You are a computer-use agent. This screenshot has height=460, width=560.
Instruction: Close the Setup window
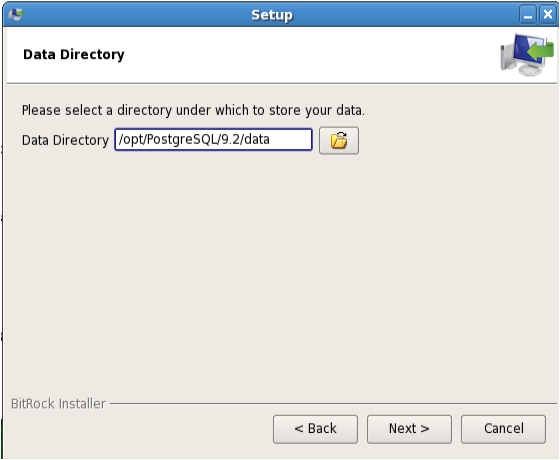pos(548,15)
